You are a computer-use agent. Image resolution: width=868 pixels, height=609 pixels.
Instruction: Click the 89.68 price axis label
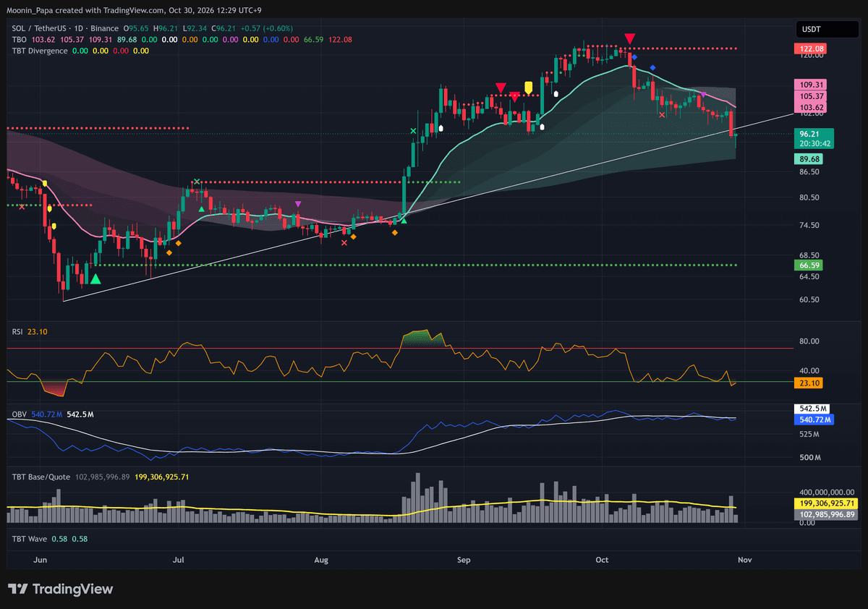coord(809,159)
